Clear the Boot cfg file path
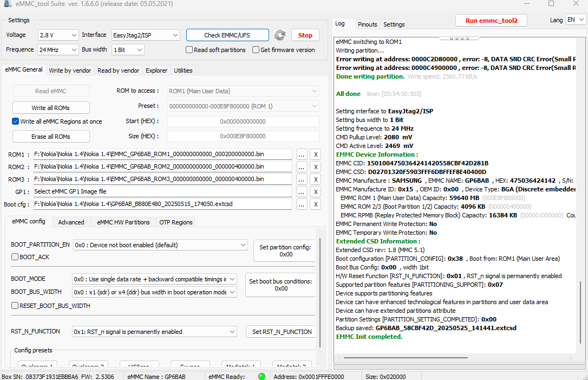This screenshot has height=380, width=588. pos(316,204)
